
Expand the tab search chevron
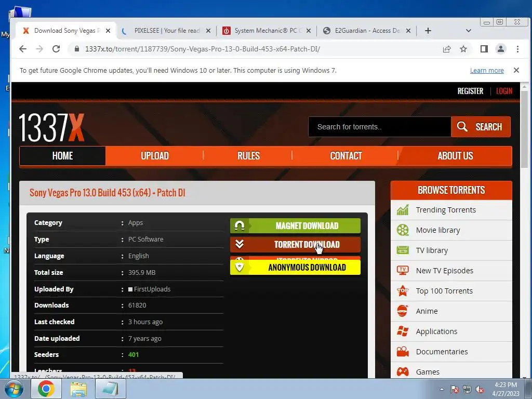click(x=469, y=31)
